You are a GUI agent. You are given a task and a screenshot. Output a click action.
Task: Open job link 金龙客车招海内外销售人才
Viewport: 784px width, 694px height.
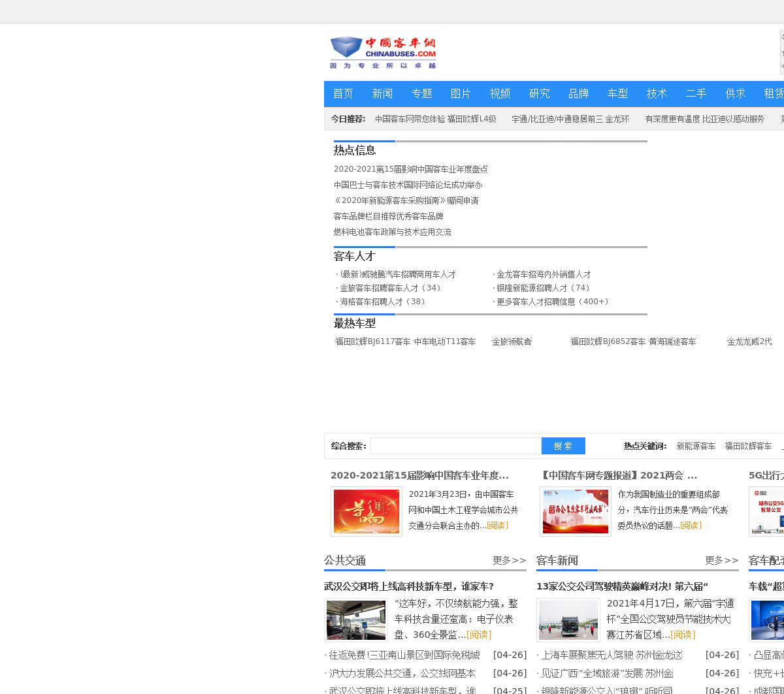(x=544, y=274)
